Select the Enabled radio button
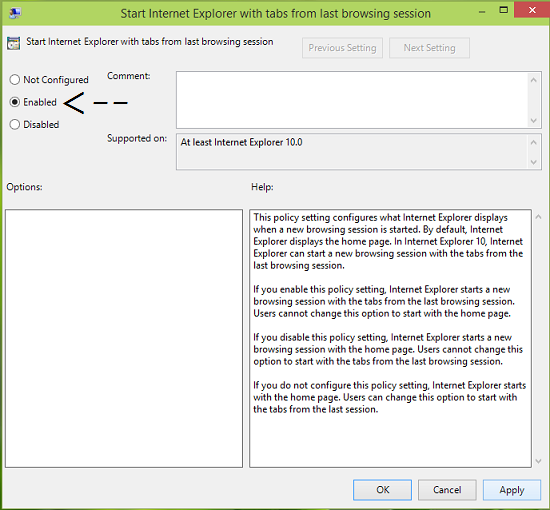 pyautogui.click(x=15, y=102)
